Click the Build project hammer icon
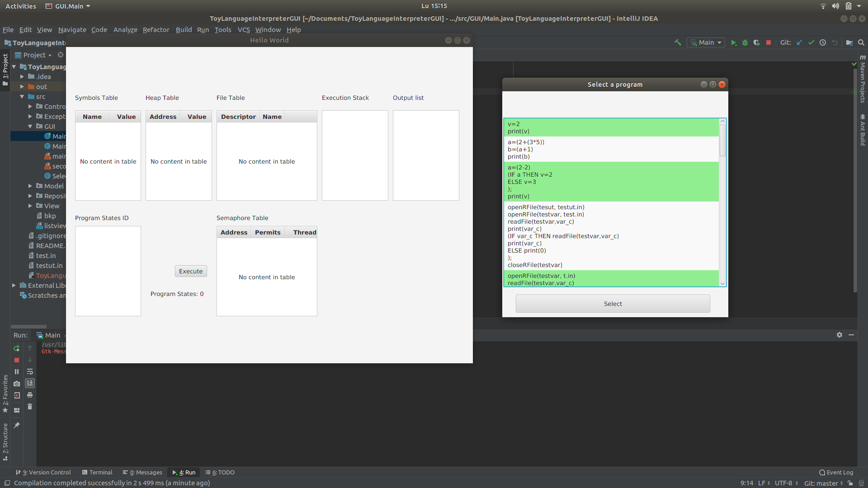 [x=678, y=42]
